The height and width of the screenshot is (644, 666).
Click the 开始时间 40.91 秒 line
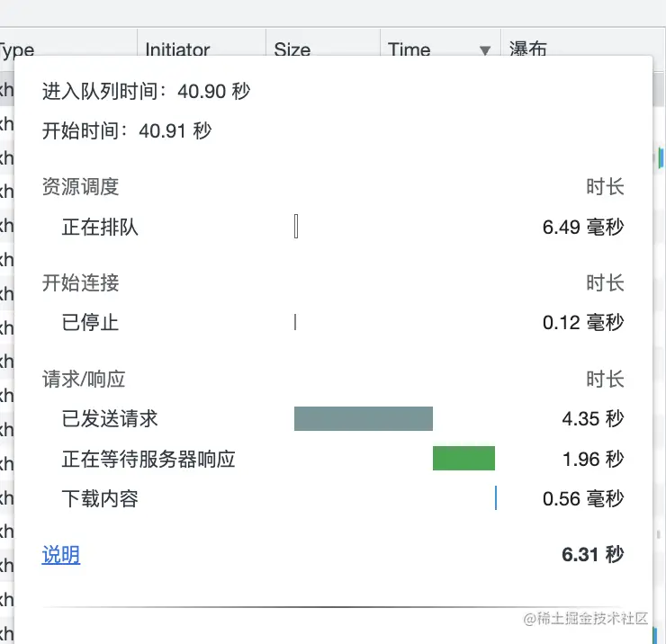(x=127, y=130)
